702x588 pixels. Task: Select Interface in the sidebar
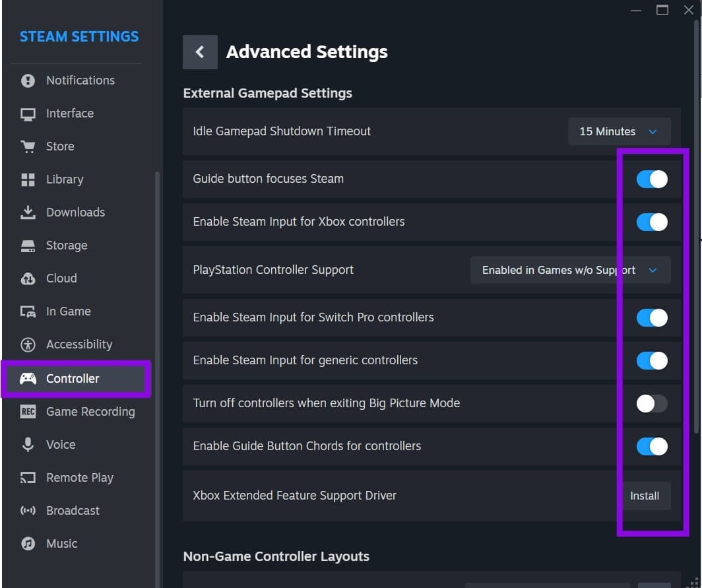[70, 114]
